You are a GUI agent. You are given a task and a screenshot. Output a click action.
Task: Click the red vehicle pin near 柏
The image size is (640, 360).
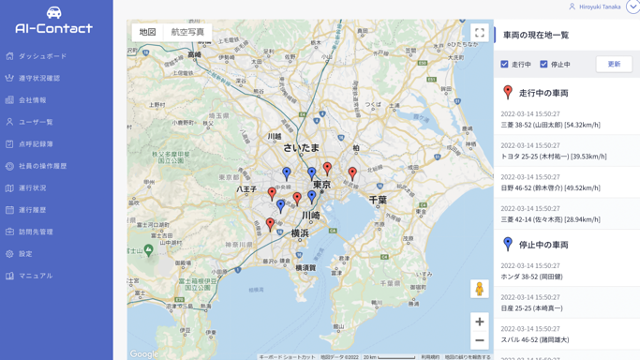click(352, 174)
